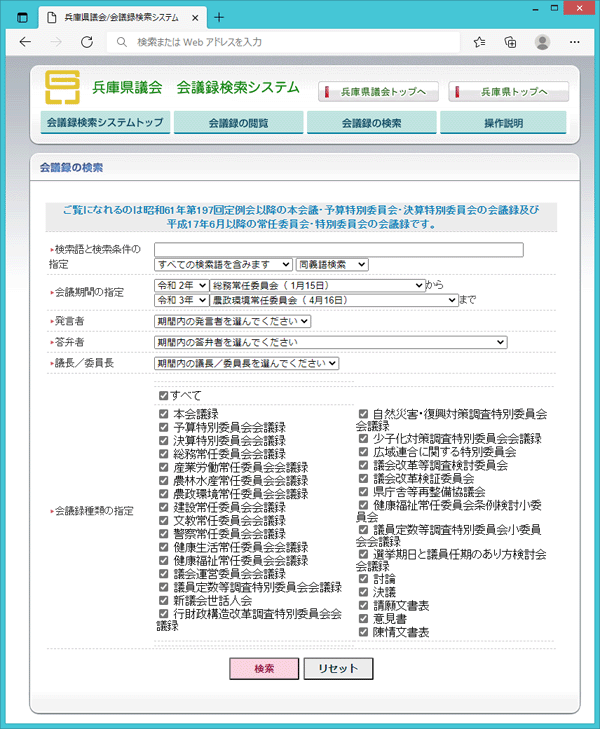Screen dimensions: 600x729
Task: Toggle the すべて checkbox
Action: (x=164, y=396)
